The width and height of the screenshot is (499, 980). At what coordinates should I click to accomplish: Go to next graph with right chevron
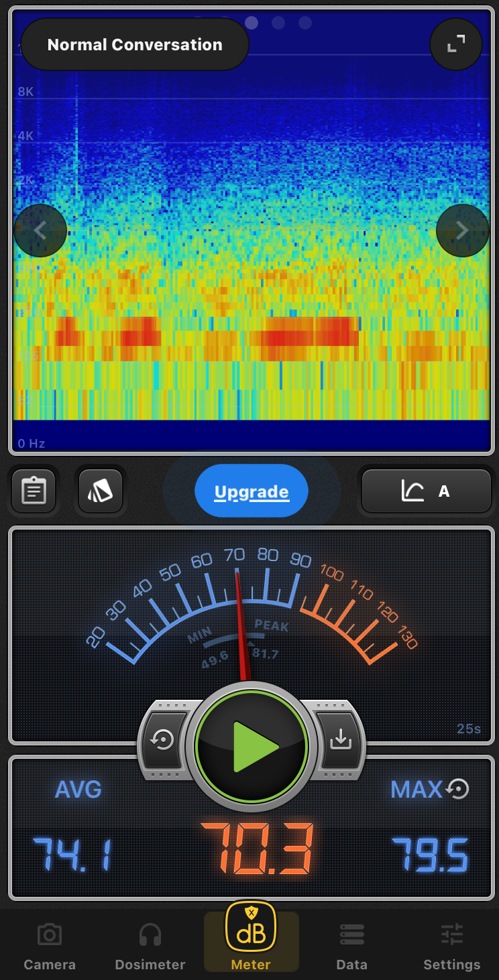tap(462, 231)
